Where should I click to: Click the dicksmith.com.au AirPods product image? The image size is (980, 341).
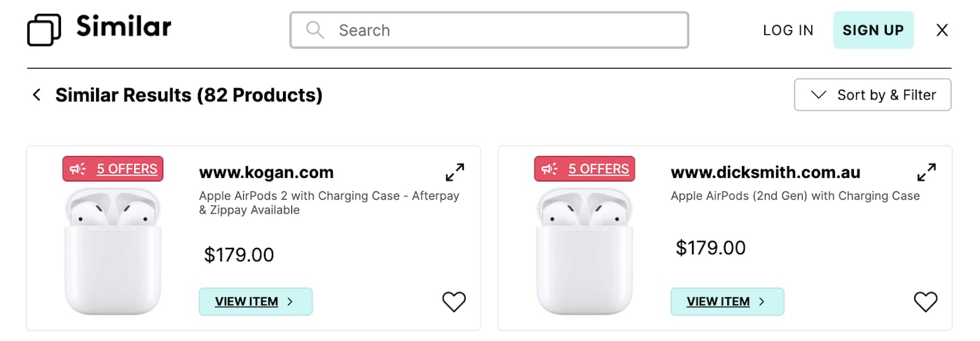[x=584, y=252]
